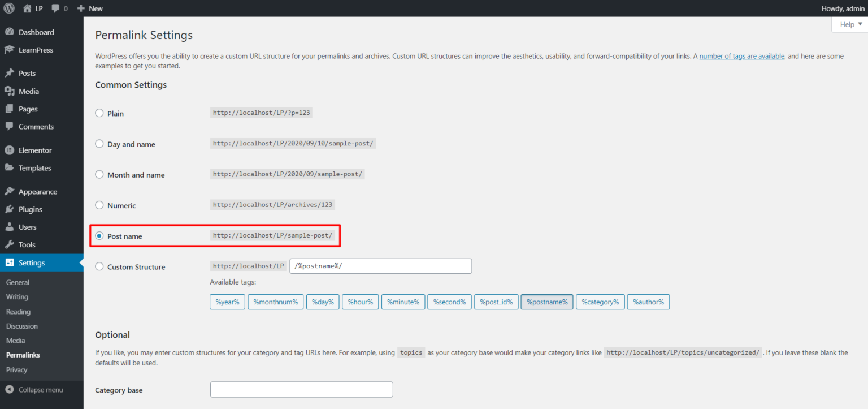Open the comments bubble icon in admin bar
The image size is (868, 409).
pos(55,8)
